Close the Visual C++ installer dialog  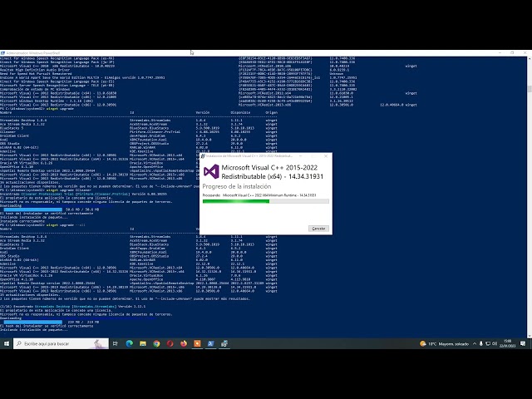pos(326,156)
